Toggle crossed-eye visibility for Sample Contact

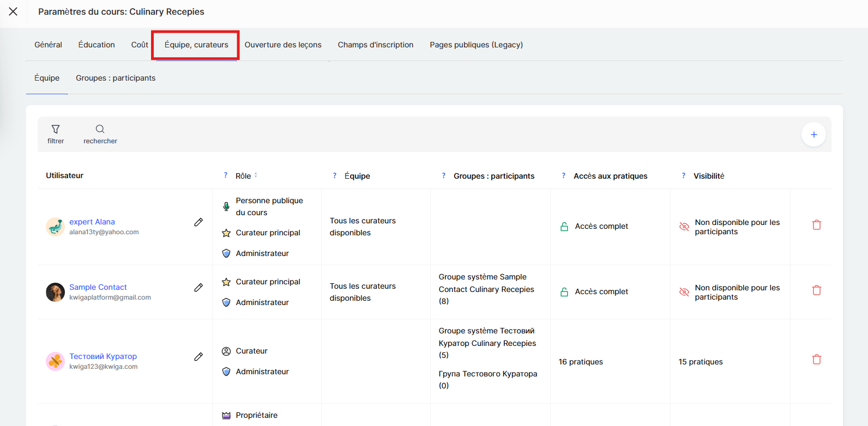(x=684, y=292)
